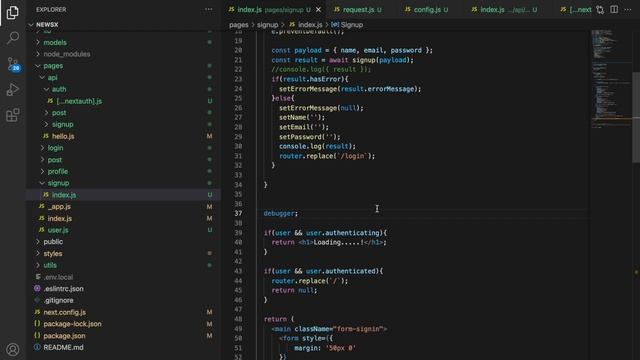This screenshot has height=360, width=640.
Task: Open Source Control view with badge
Action: (13, 64)
